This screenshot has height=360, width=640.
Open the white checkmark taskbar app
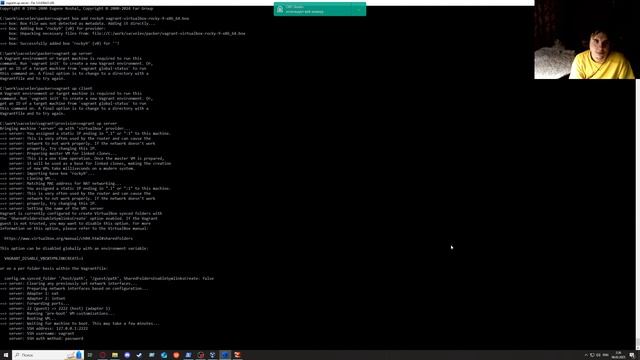point(139,355)
